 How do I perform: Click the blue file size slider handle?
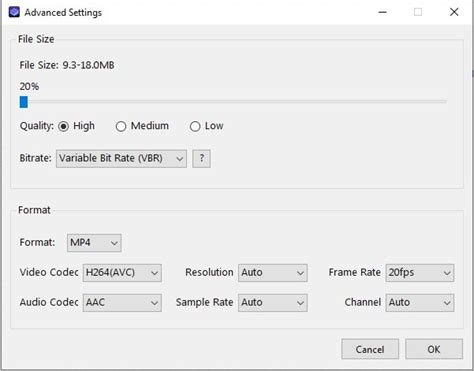(x=24, y=102)
